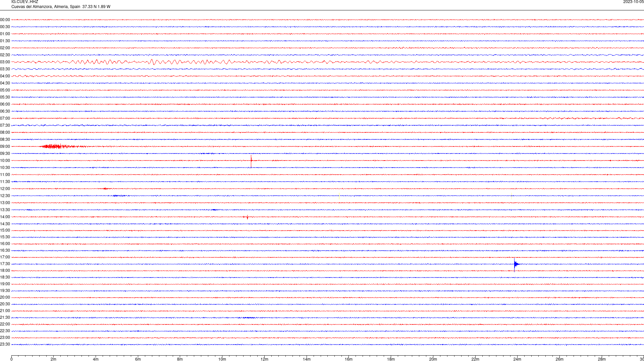Click the 10m tick on the time axis

(x=222, y=359)
